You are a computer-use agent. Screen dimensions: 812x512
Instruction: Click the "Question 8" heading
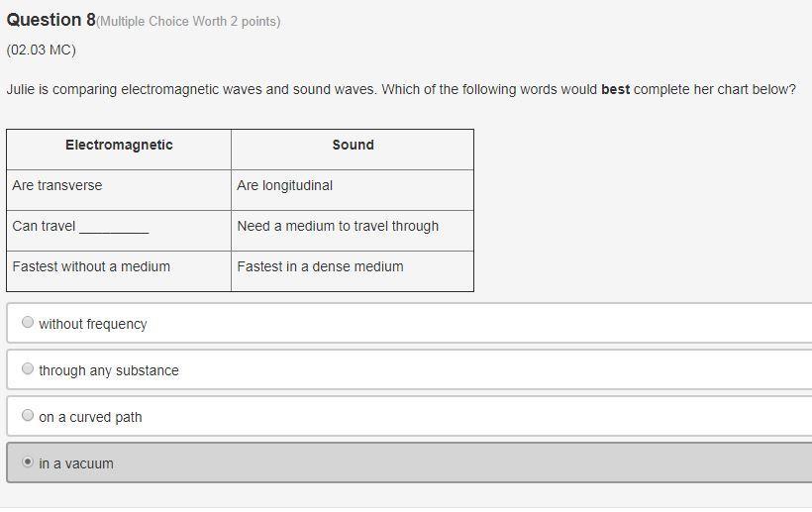click(x=51, y=20)
